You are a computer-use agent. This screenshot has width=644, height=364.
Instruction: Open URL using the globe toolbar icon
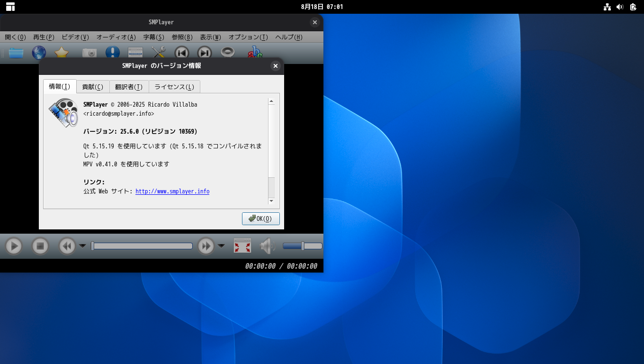pyautogui.click(x=39, y=52)
